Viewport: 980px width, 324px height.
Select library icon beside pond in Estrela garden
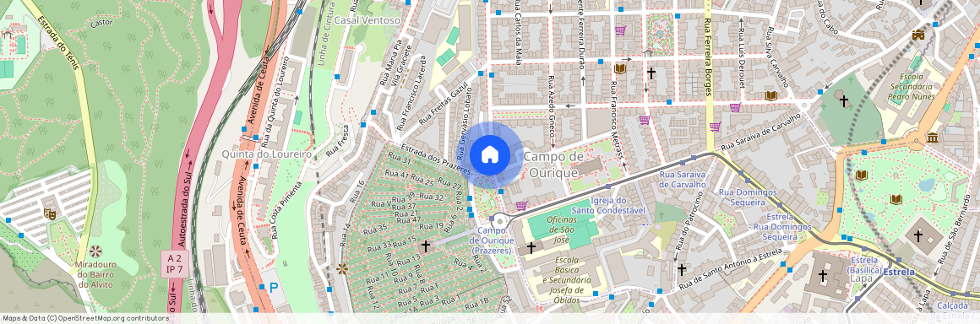point(896,199)
